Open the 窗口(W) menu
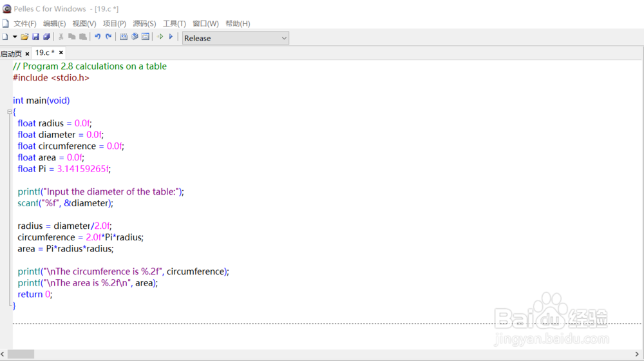Screen dimensions: 644x361 205,23
